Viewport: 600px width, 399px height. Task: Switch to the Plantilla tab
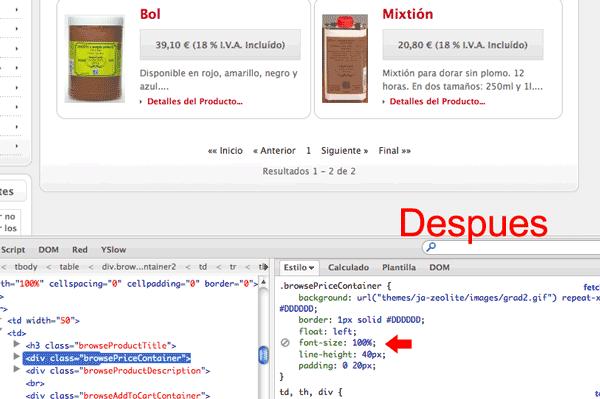(x=399, y=267)
